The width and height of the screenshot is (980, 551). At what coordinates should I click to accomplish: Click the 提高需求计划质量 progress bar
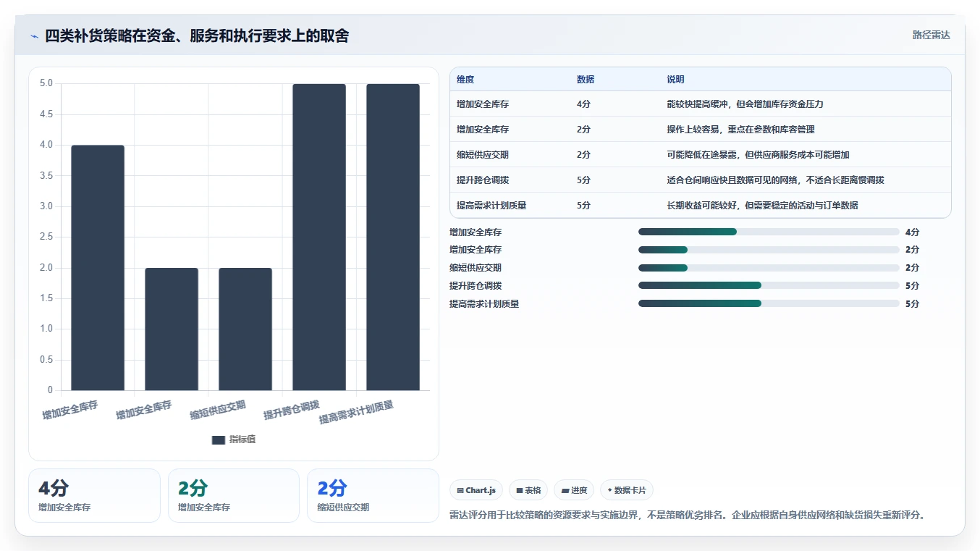[769, 304]
